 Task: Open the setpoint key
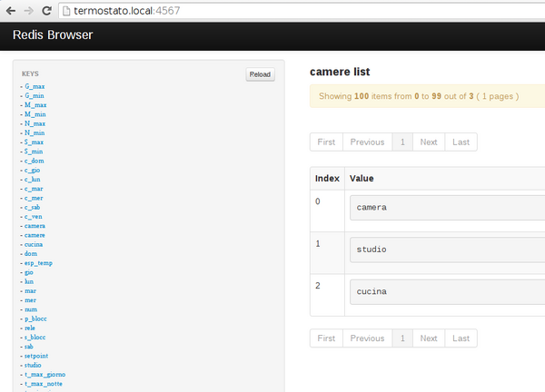click(36, 356)
